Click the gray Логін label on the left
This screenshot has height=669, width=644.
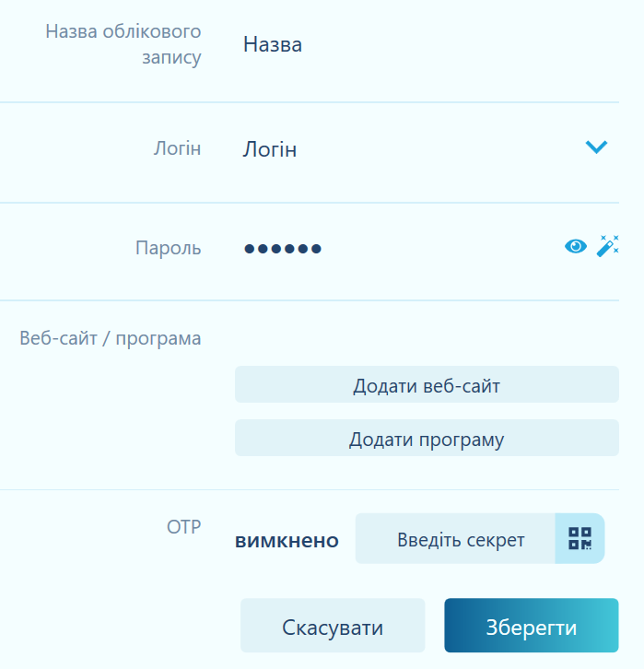(176, 147)
